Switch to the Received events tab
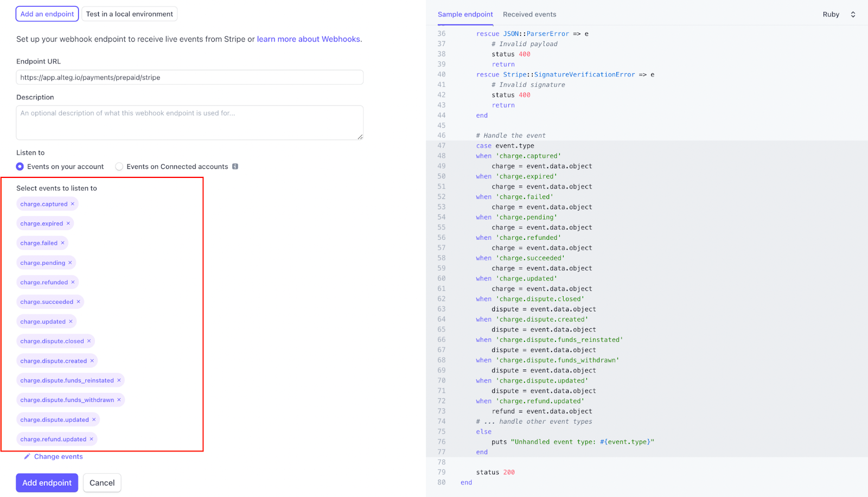The height and width of the screenshot is (497, 868). [529, 15]
